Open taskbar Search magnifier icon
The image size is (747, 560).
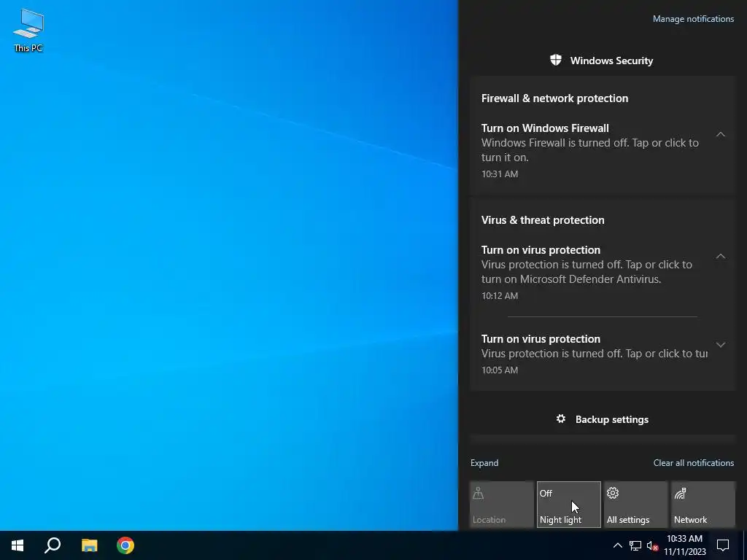coord(53,545)
